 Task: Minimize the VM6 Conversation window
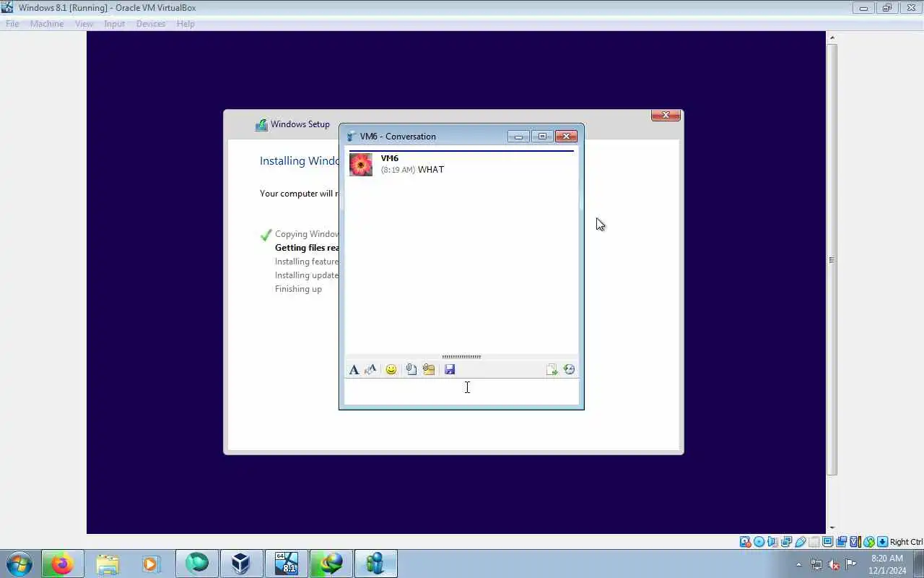tap(518, 137)
